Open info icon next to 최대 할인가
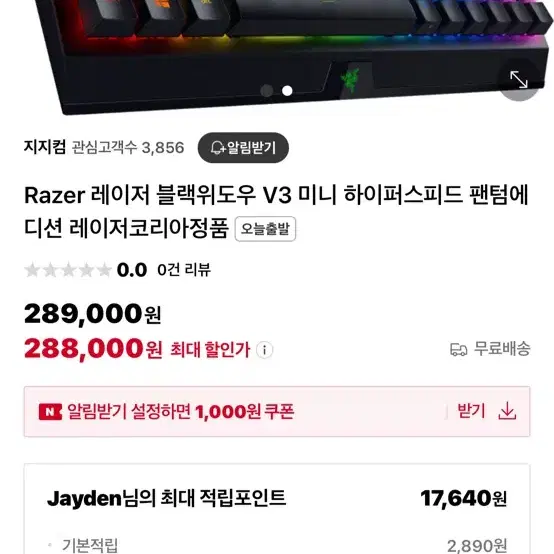 point(265,350)
